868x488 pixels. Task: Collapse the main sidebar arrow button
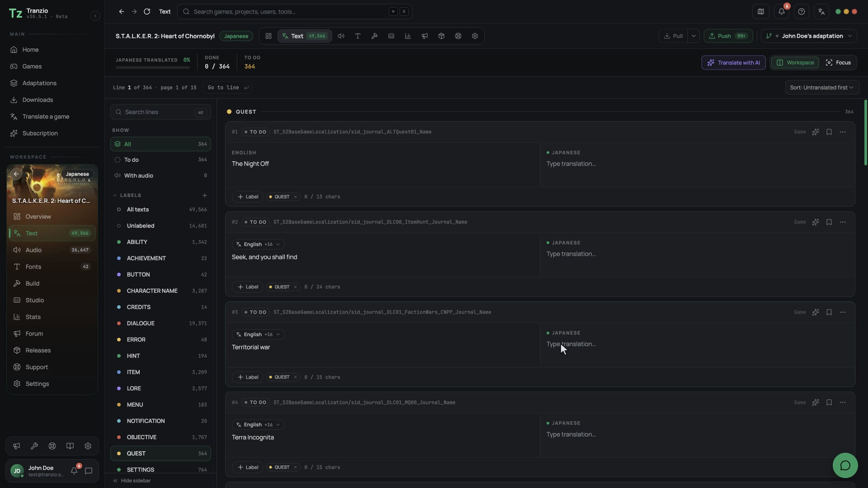pyautogui.click(x=95, y=16)
